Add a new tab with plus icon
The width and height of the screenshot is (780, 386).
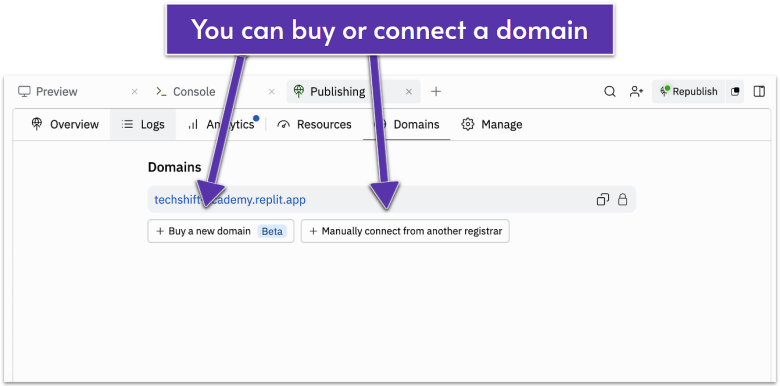[436, 92]
